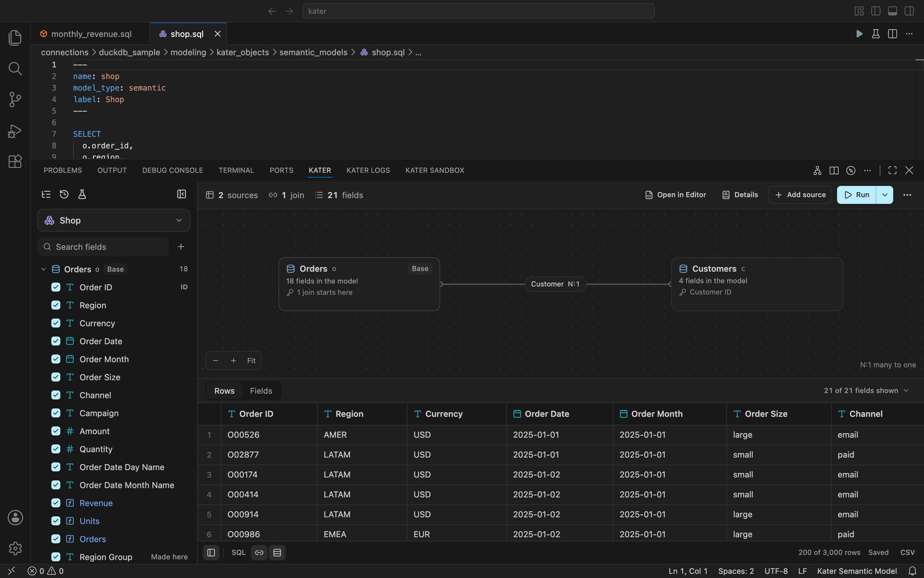Uncheck the Revenue measure checkbox
The image size is (924, 578).
point(56,503)
